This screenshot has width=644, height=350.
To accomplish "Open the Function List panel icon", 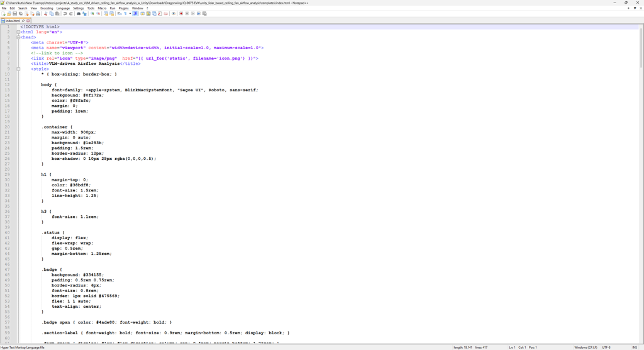I will tap(160, 14).
